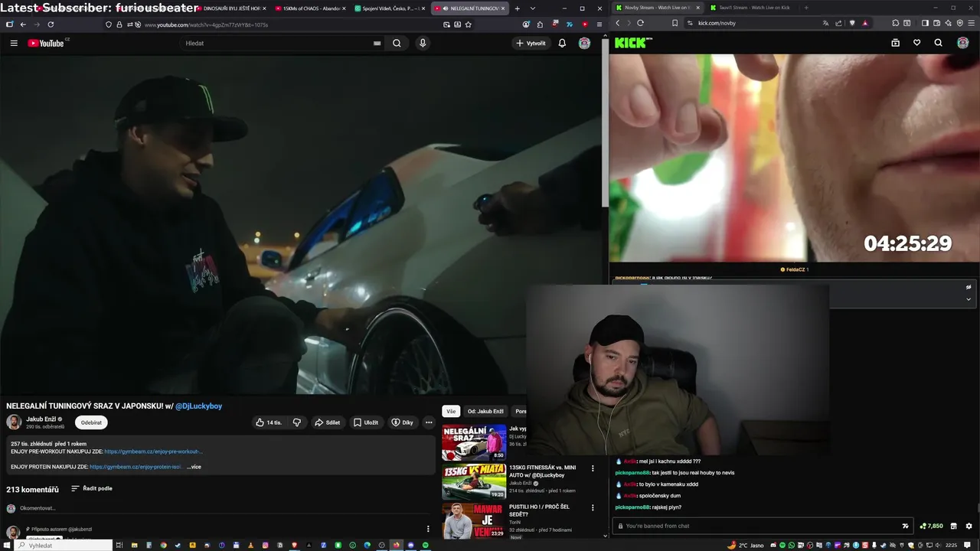
Task: Open options for 135KG FITNESSÁK video
Action: tap(593, 468)
